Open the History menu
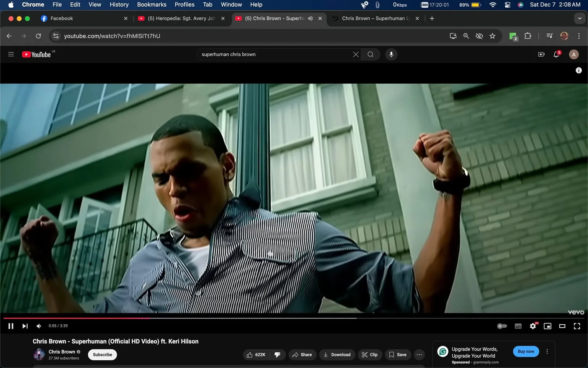Screen dimensions: 588x368 [119, 5]
